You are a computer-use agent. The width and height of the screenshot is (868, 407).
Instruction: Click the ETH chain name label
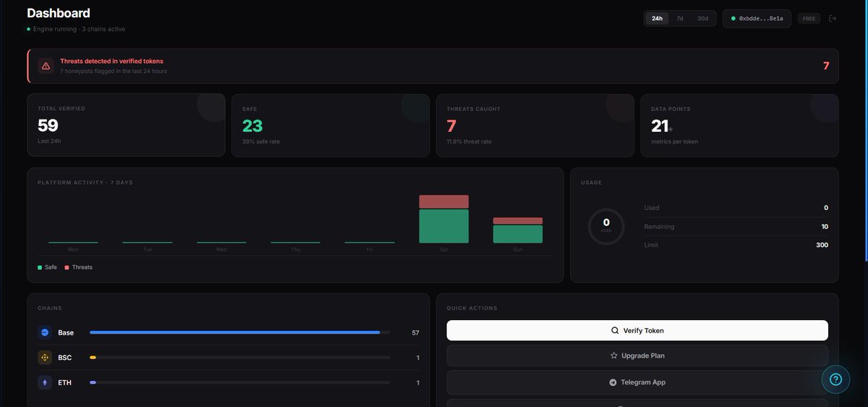[x=65, y=382]
